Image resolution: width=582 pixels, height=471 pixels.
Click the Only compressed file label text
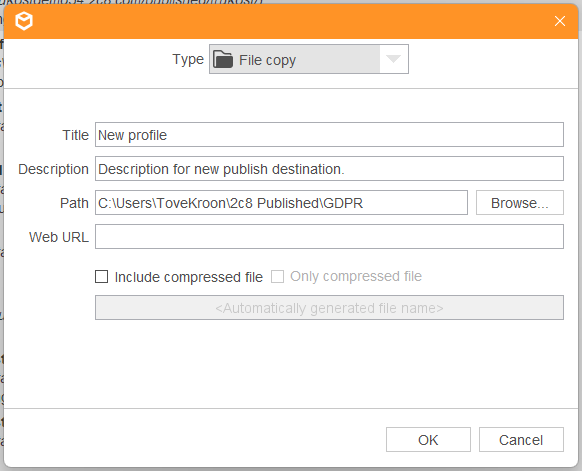(x=356, y=277)
